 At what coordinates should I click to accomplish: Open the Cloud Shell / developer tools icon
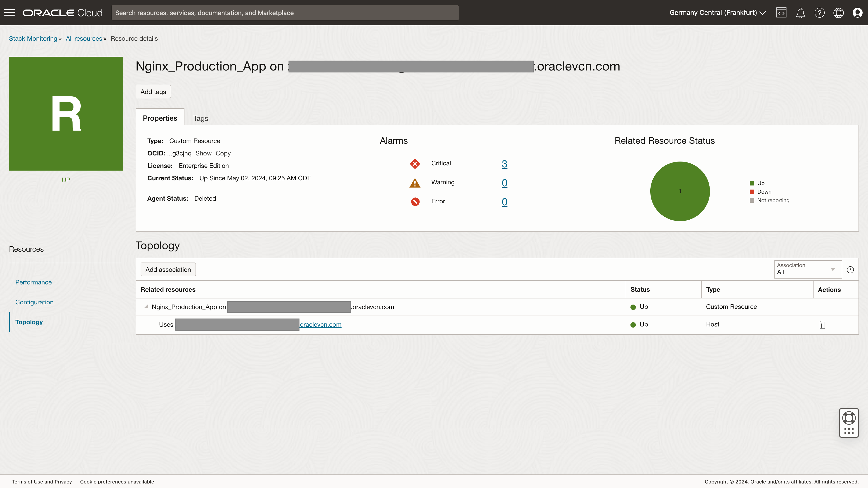point(781,12)
